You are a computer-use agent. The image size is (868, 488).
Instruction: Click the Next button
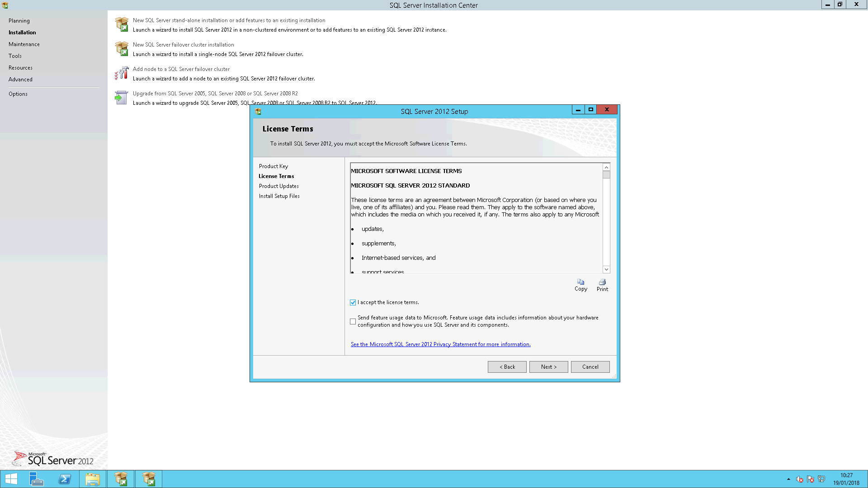548,367
